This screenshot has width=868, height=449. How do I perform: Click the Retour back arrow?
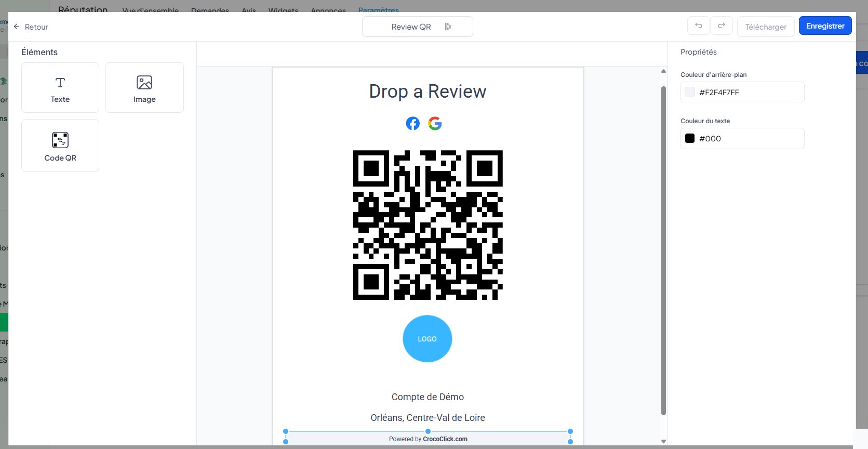[x=17, y=27]
